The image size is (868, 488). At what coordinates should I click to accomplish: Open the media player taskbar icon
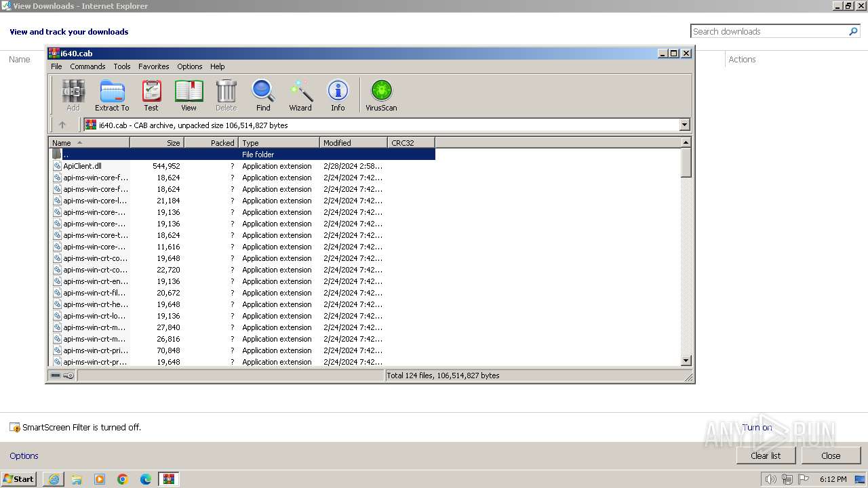(x=100, y=479)
